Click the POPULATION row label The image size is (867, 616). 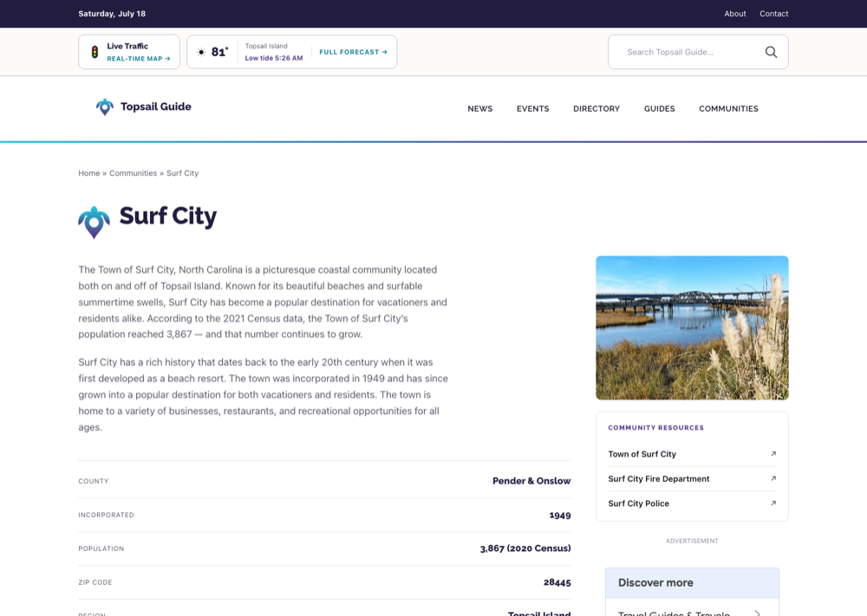click(101, 548)
